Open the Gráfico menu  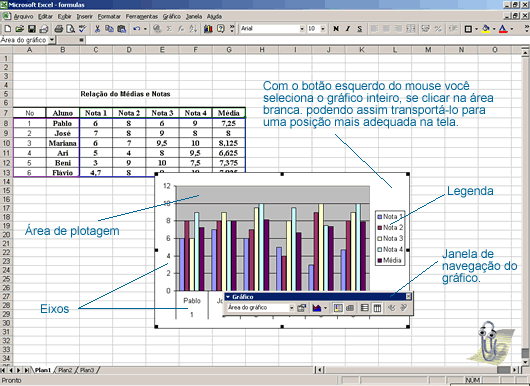(x=171, y=16)
